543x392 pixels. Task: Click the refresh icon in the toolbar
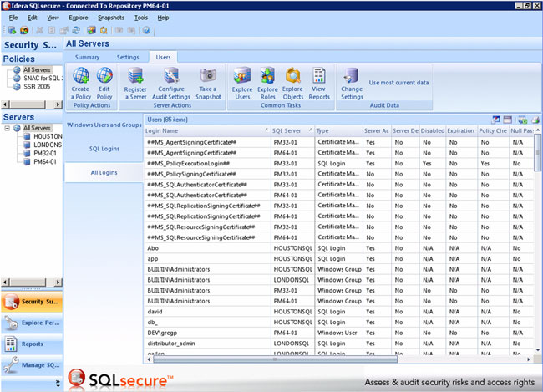pyautogui.click(x=76, y=30)
